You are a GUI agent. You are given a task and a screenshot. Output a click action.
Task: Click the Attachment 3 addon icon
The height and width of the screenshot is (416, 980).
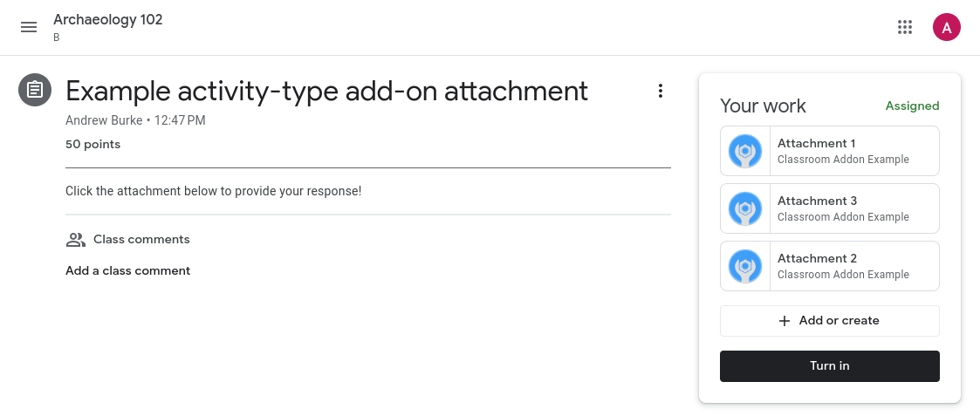(x=745, y=208)
